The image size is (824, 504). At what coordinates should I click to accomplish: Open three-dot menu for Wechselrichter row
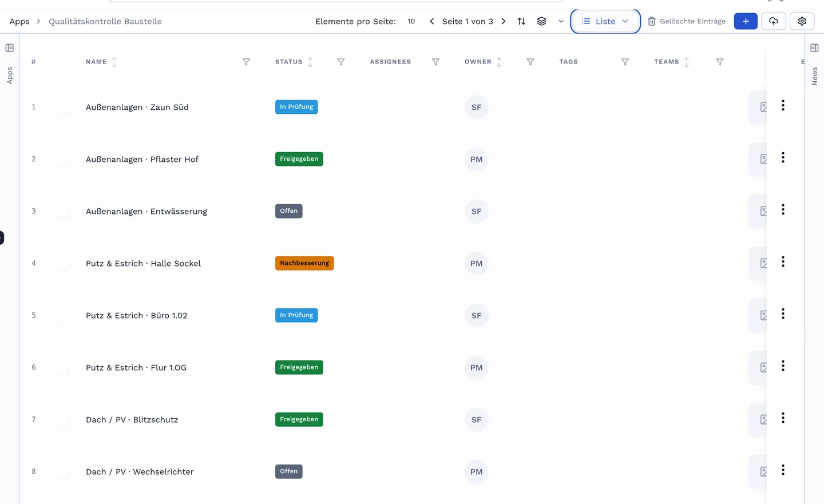coord(783,470)
